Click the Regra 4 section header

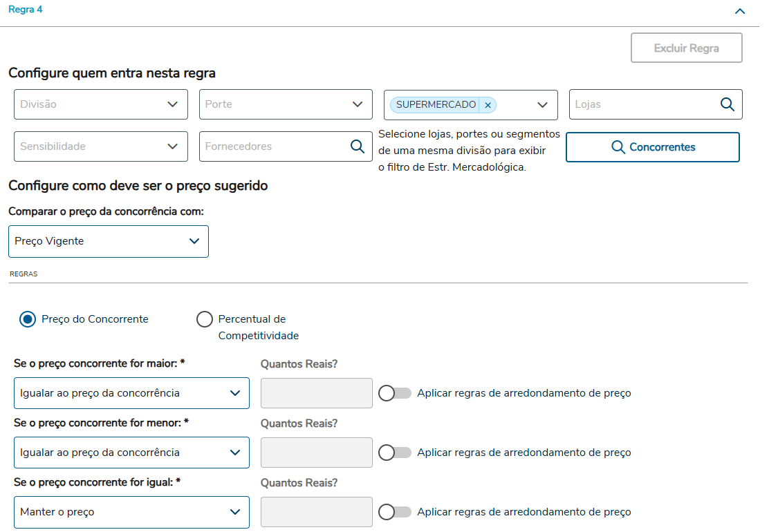[26, 10]
